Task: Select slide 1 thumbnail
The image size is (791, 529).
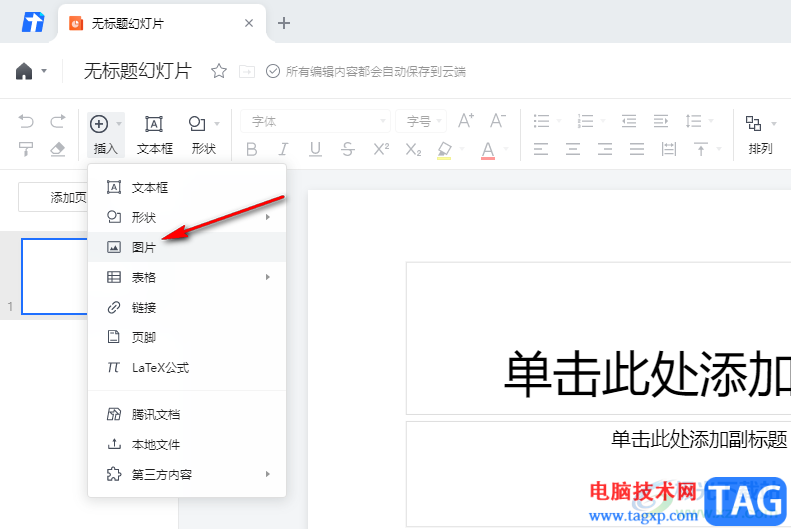Action: click(x=54, y=276)
